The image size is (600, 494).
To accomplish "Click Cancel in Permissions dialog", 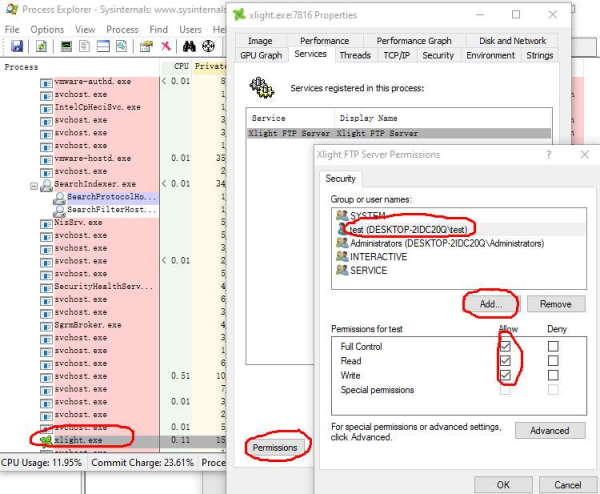I will click(568, 485).
